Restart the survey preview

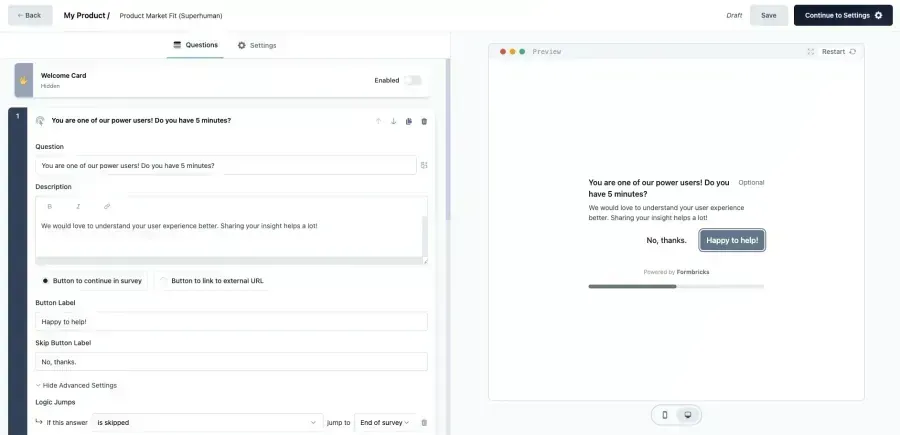click(x=839, y=52)
